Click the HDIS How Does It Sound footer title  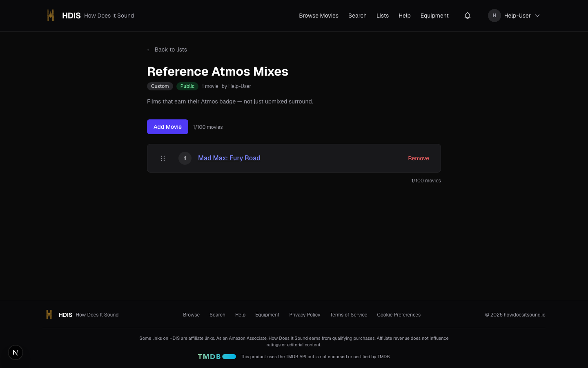click(x=89, y=315)
